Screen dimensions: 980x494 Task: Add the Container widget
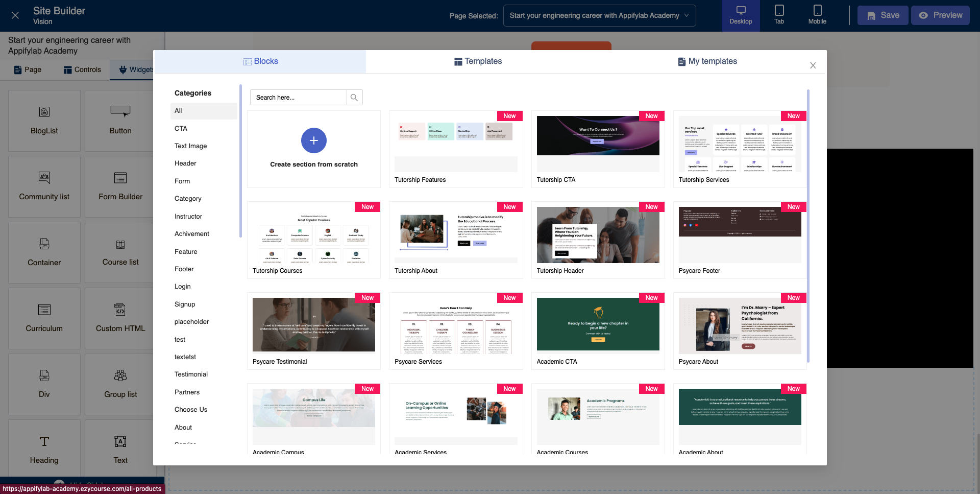44,252
